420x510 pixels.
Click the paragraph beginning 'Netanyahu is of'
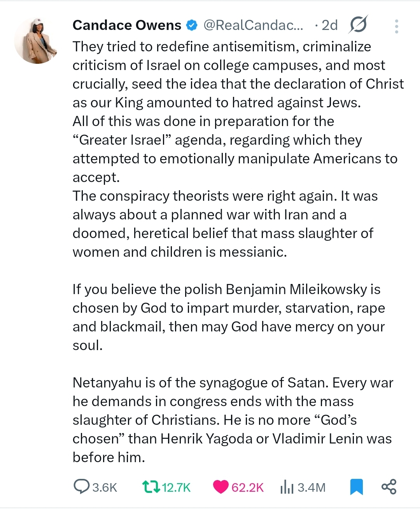point(233,420)
